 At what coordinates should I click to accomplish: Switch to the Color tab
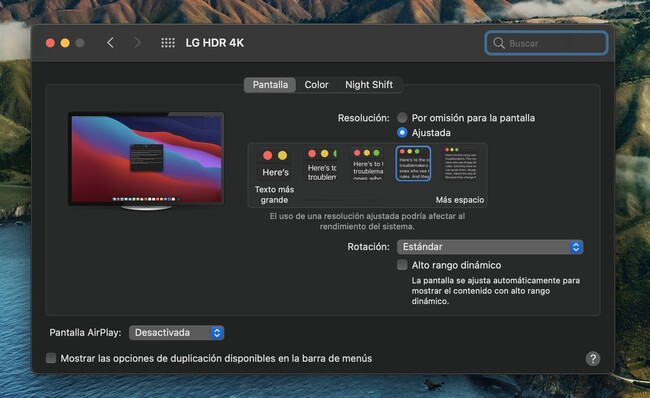[316, 85]
